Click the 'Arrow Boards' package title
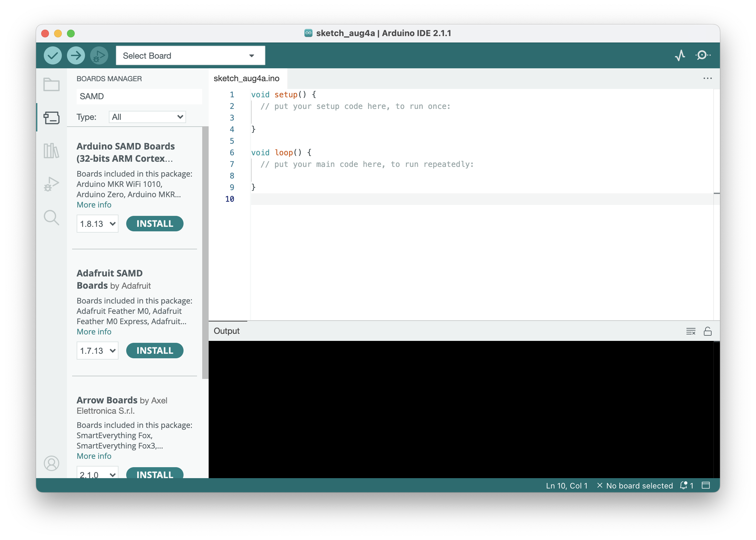 point(107,400)
